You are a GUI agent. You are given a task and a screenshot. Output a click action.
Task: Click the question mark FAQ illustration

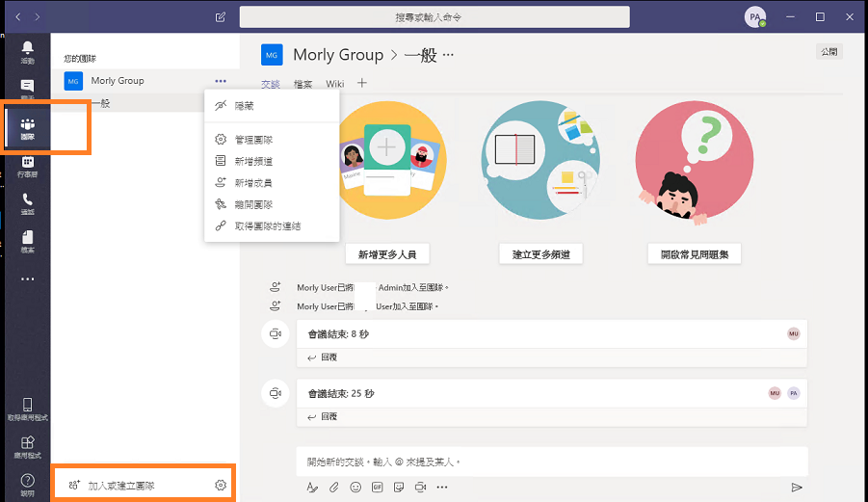click(x=695, y=163)
